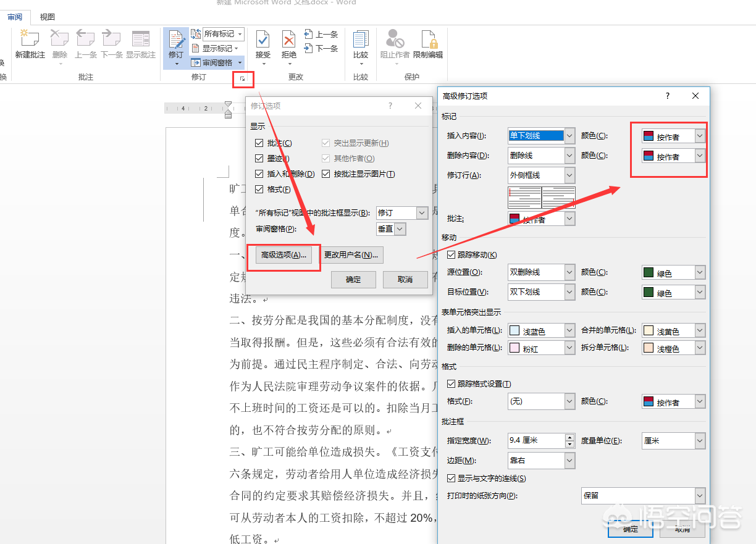Open 打印时的纸张方向(P) dropdown showing 保留

click(643, 496)
